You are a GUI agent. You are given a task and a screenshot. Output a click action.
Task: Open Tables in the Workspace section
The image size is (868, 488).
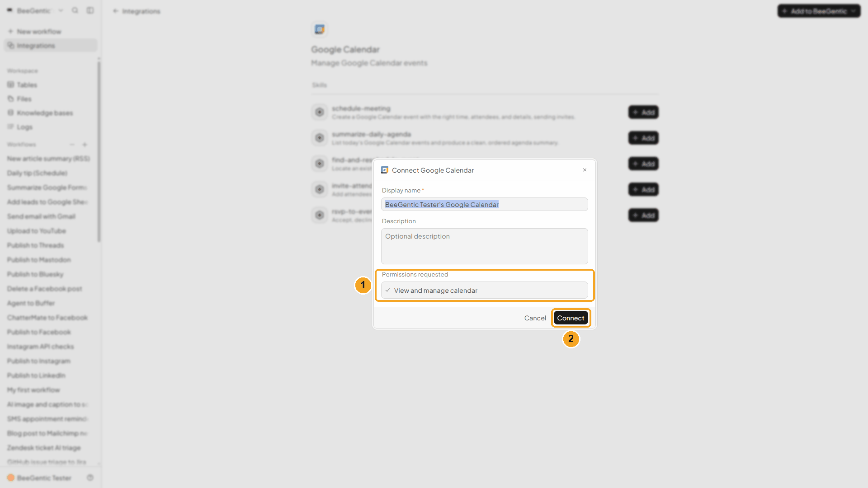click(x=51, y=85)
